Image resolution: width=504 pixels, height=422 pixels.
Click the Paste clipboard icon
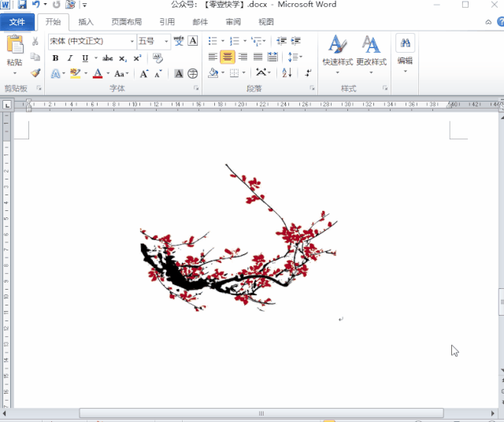pos(15,44)
